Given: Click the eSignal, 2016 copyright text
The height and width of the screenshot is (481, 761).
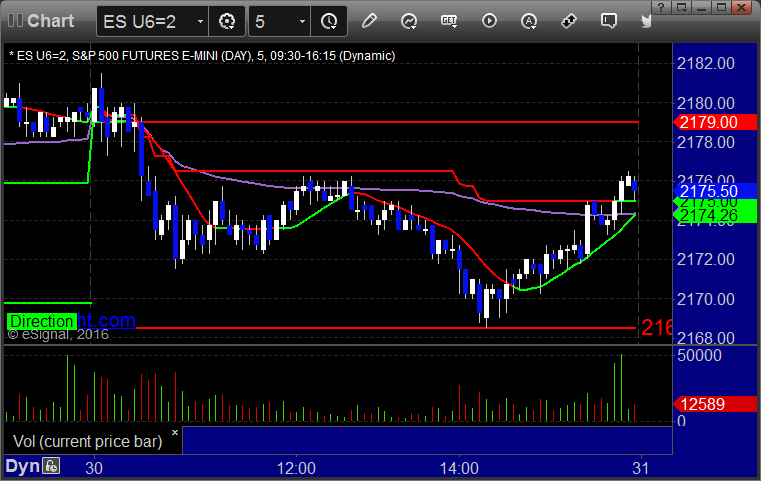Looking at the screenshot, I should click(58, 334).
